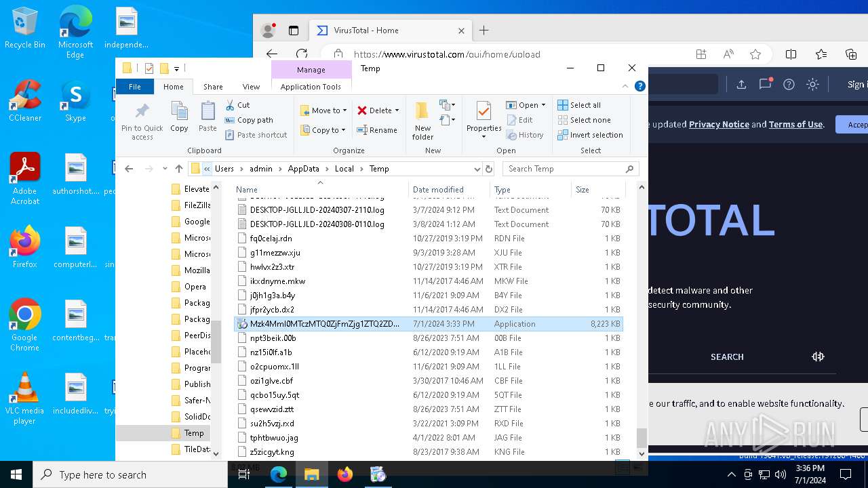Select the Temp folder in navigation pane

pyautogui.click(x=194, y=433)
